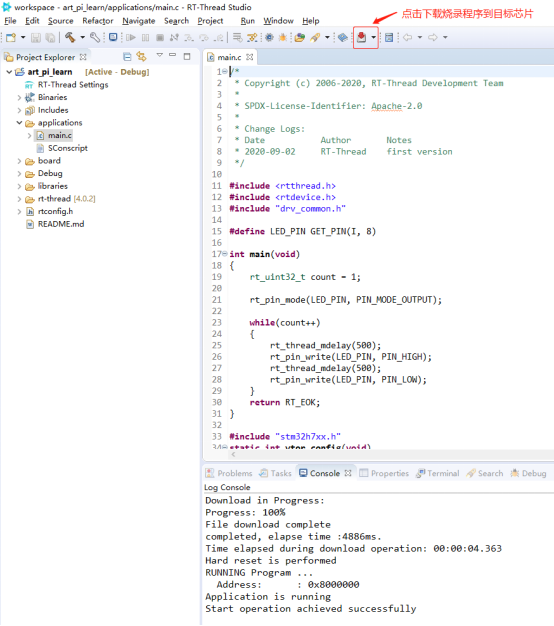This screenshot has height=626, width=554.
Task: Click the wrench icon beside the hammer
Action: coord(95,38)
